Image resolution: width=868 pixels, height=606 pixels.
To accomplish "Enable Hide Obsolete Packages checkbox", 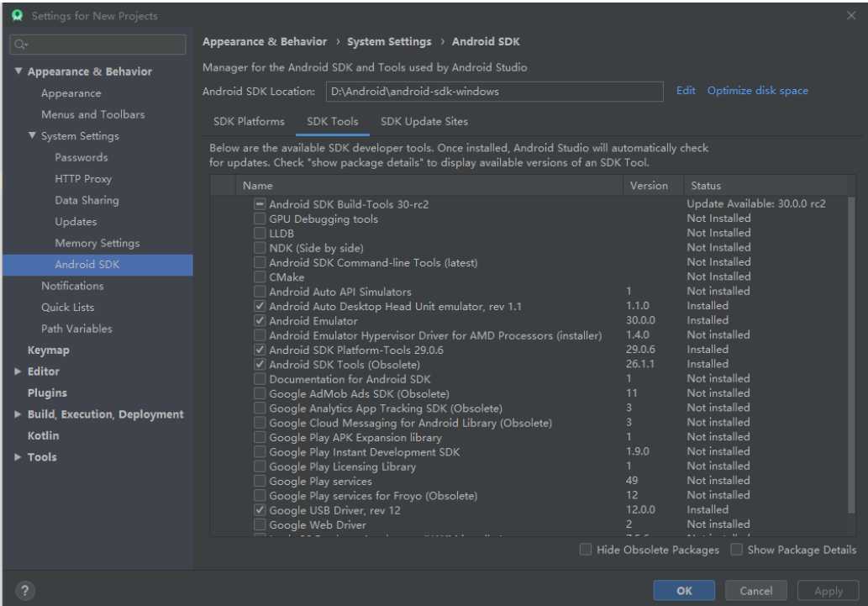I will [x=585, y=550].
